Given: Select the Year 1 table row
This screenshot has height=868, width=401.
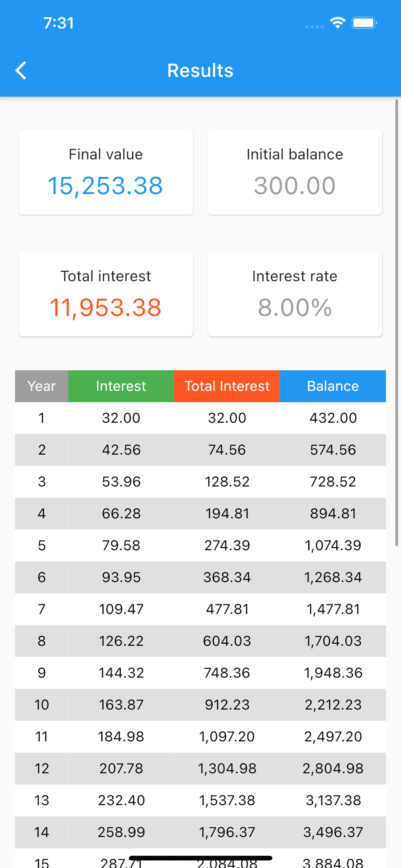Looking at the screenshot, I should 200,418.
